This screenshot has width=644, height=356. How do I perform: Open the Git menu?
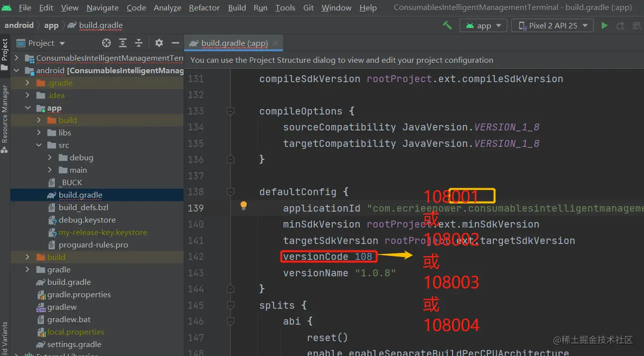click(x=308, y=7)
